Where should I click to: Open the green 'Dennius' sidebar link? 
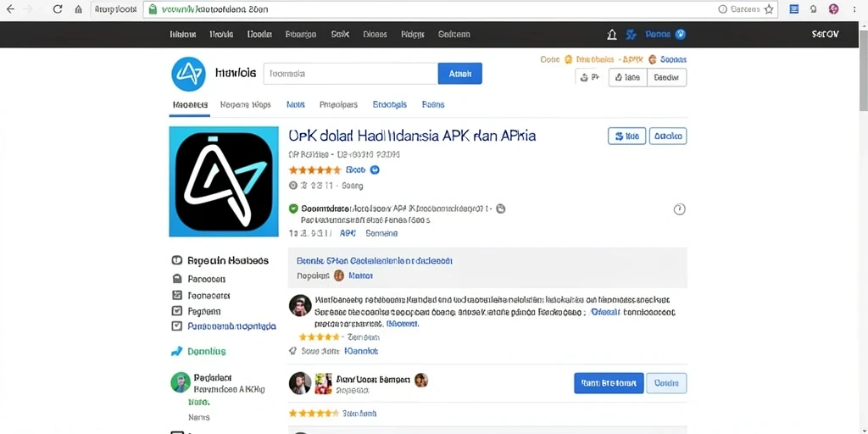(207, 352)
